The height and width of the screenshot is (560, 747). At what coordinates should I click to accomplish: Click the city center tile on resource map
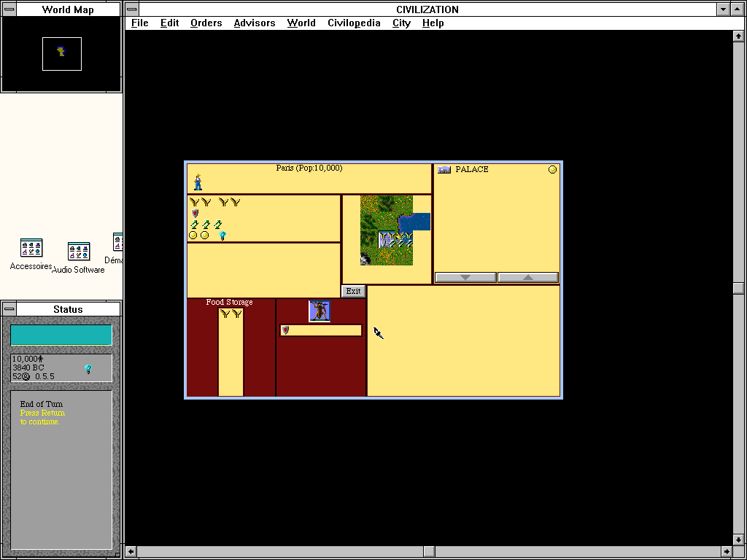[x=387, y=239]
